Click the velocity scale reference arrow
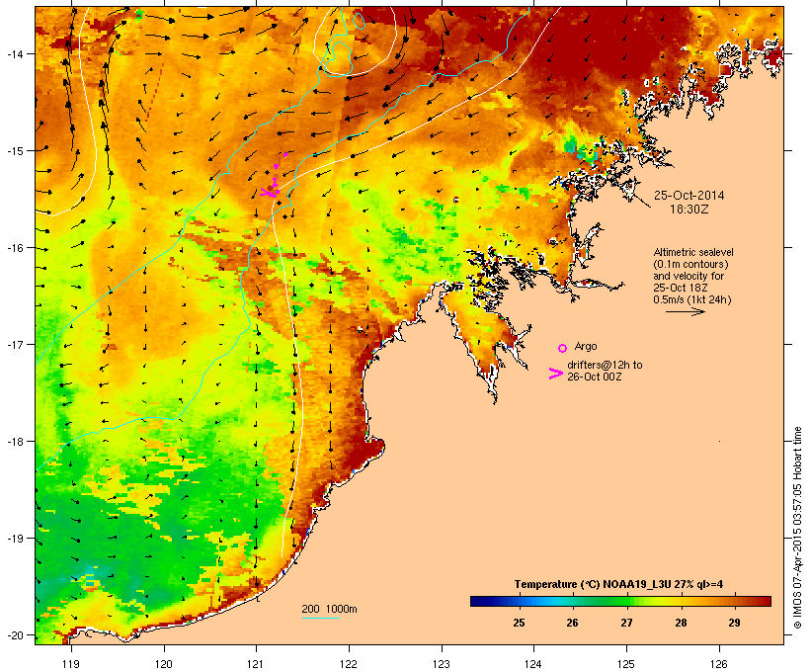 click(x=685, y=311)
